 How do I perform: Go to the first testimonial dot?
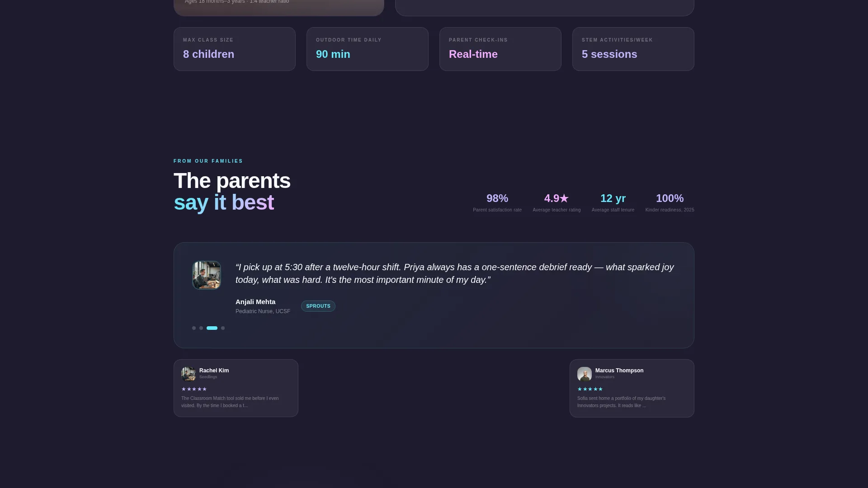tap(194, 328)
